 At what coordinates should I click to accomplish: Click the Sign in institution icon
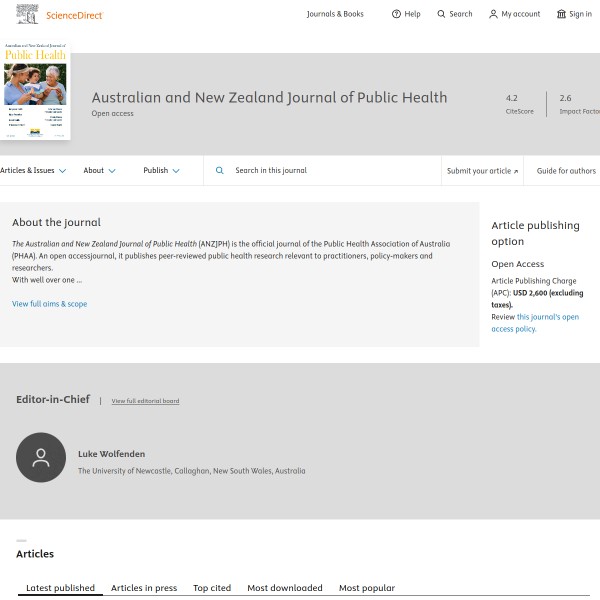[561, 14]
